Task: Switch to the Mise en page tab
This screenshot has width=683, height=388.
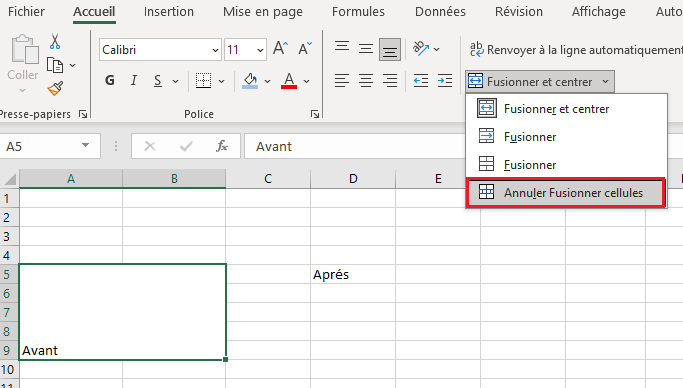Action: pyautogui.click(x=263, y=11)
